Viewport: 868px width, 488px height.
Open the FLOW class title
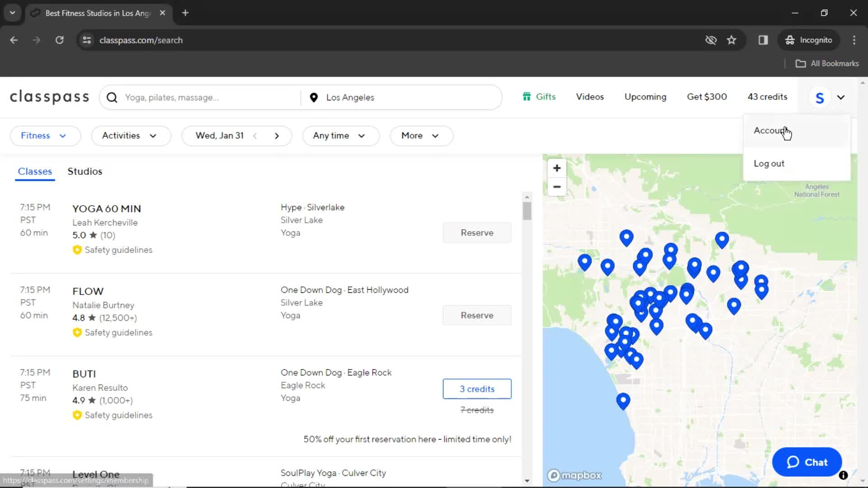pyautogui.click(x=88, y=291)
